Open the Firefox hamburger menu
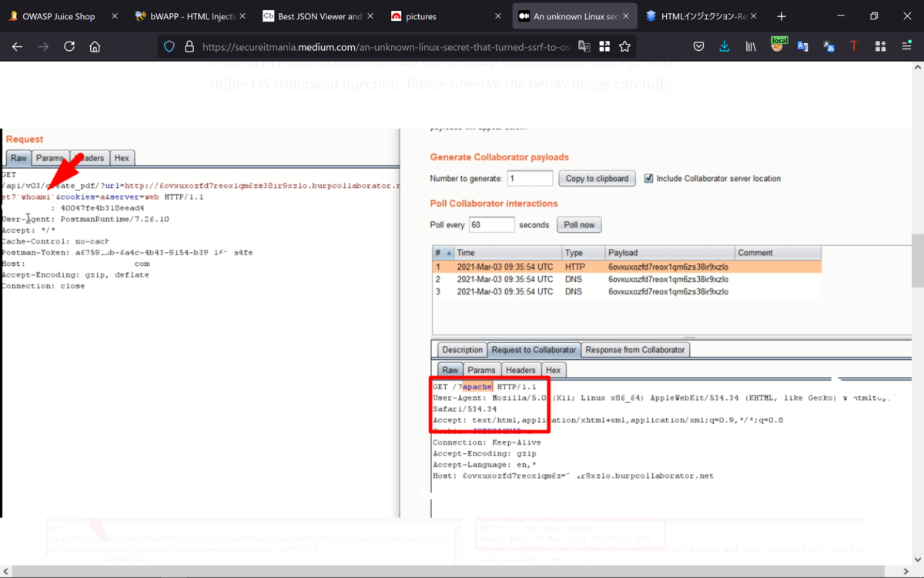 [906, 46]
